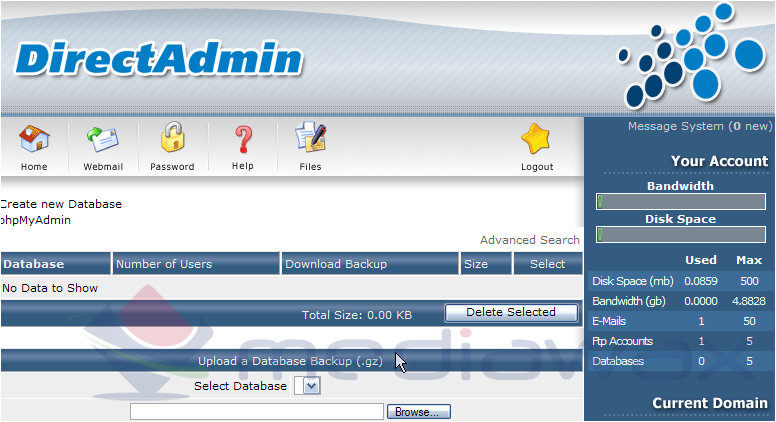Click the Download Backup column header

point(336,264)
